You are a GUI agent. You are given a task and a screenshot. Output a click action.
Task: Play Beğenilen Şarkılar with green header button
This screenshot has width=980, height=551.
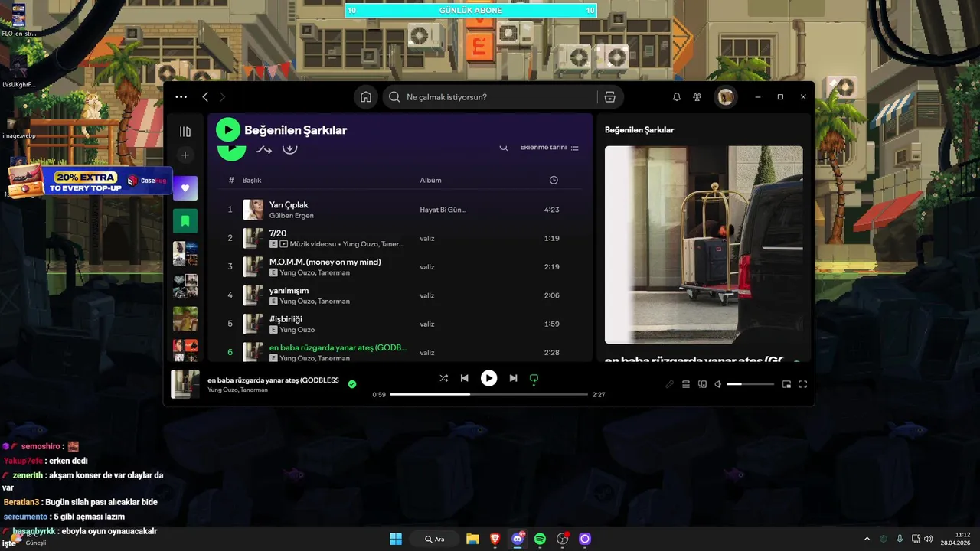(227, 130)
